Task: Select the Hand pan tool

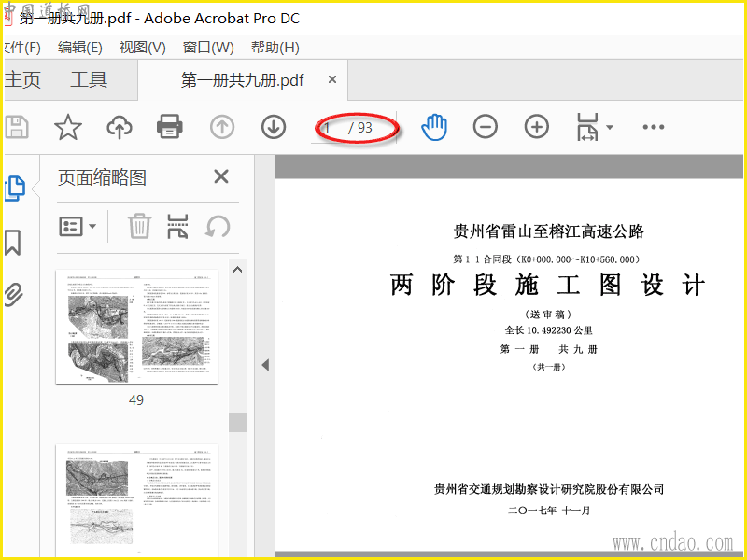Action: (434, 127)
